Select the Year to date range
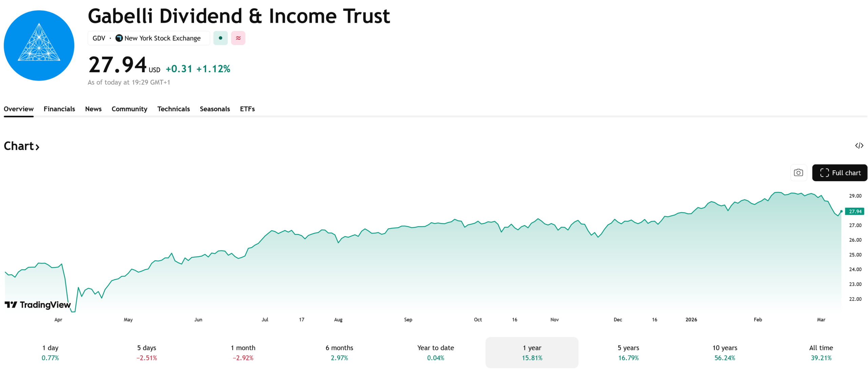 [435, 352]
